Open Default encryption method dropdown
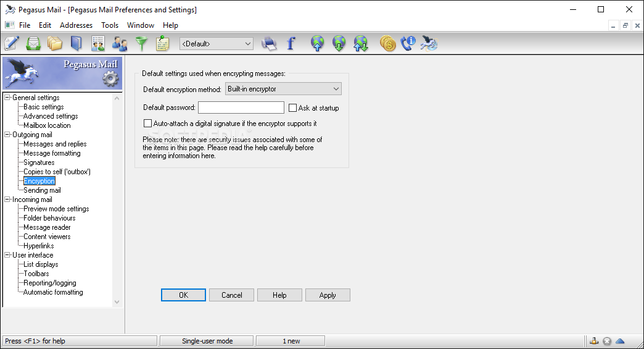 point(283,89)
